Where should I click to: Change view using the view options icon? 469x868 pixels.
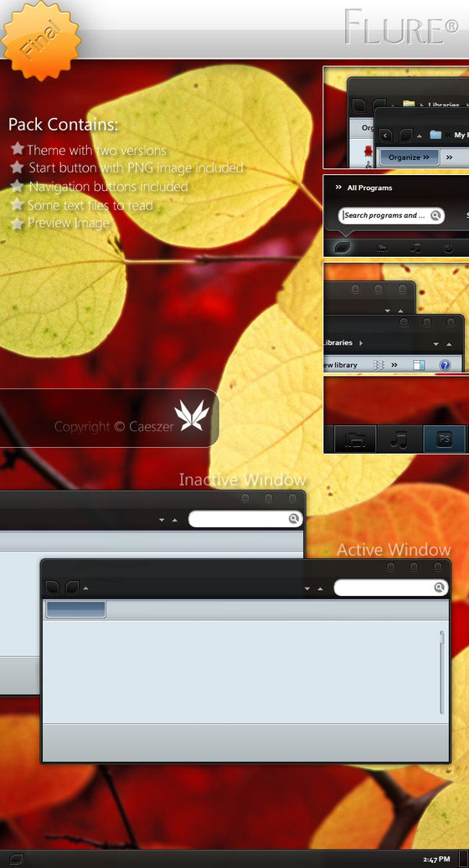379,365
